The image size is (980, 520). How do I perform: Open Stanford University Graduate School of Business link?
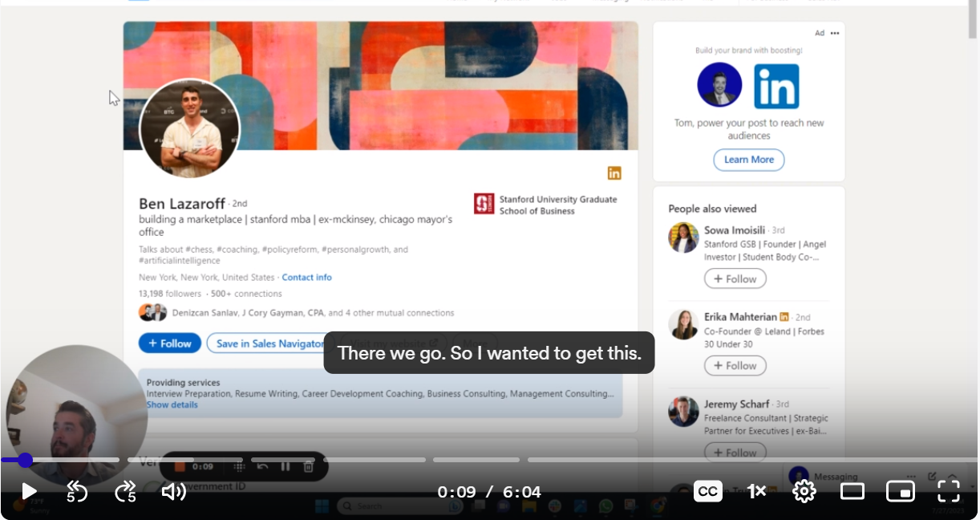pos(558,205)
